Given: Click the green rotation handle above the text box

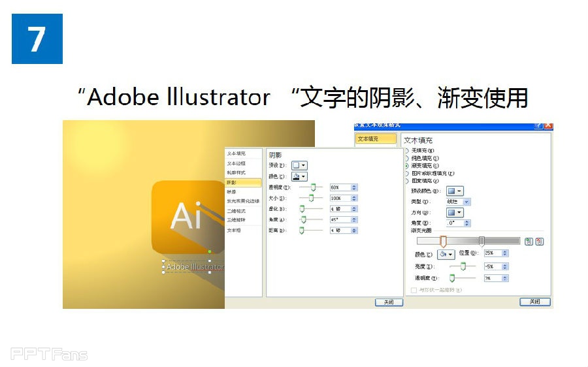Looking at the screenshot, I should [210, 251].
